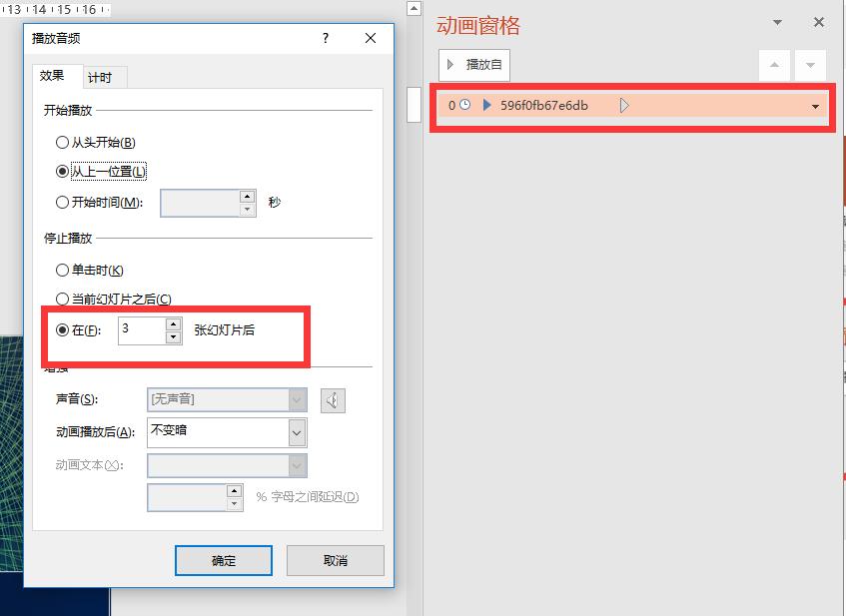Confirm settings with the 确定 button

(x=223, y=560)
